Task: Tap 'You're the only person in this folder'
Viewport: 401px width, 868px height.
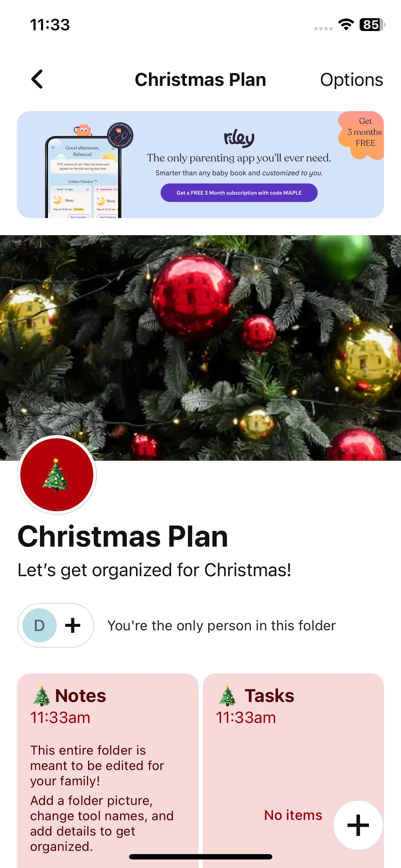Action: pos(221,626)
